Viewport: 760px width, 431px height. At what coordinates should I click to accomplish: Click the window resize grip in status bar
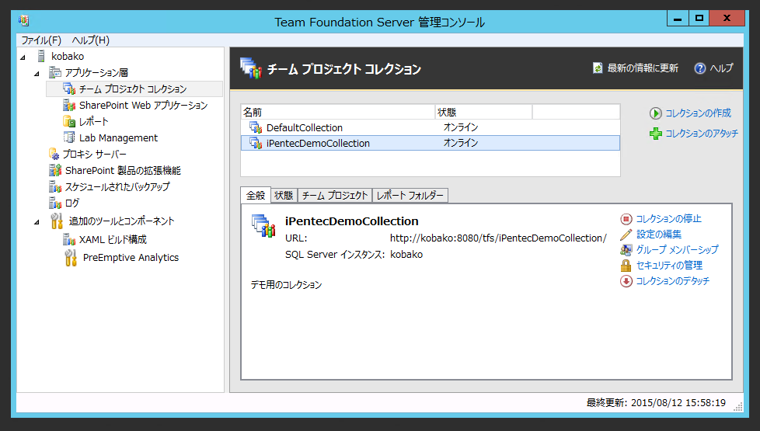[x=738, y=407]
